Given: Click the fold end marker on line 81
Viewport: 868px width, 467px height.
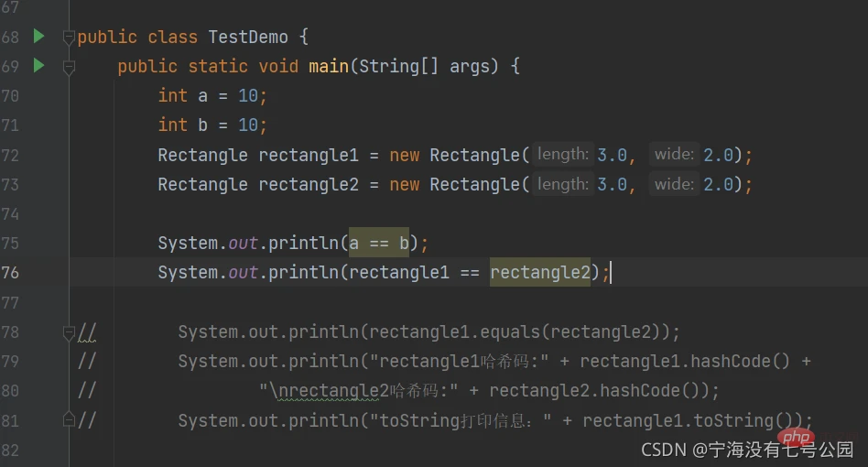Looking at the screenshot, I should click(69, 419).
